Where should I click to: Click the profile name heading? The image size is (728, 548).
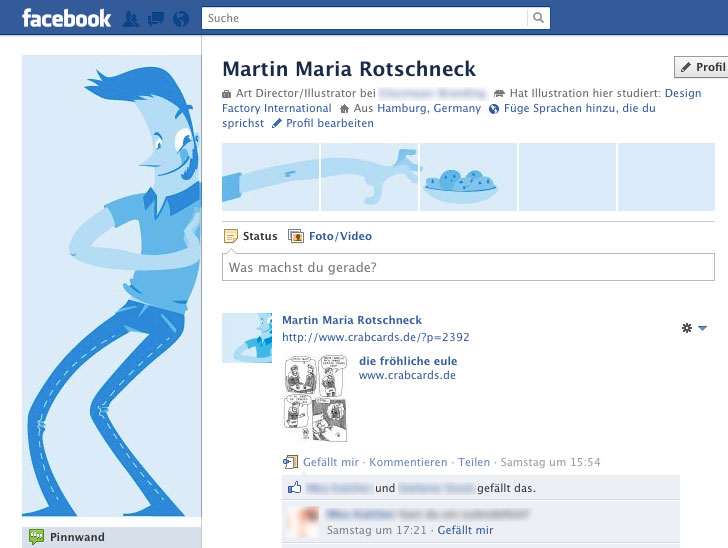[x=349, y=69]
